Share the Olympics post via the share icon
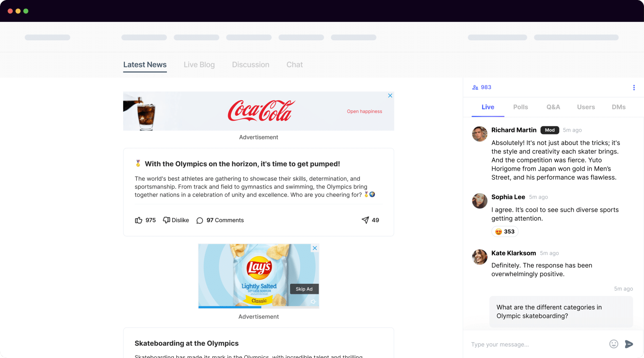The image size is (644, 358). [x=370, y=220]
